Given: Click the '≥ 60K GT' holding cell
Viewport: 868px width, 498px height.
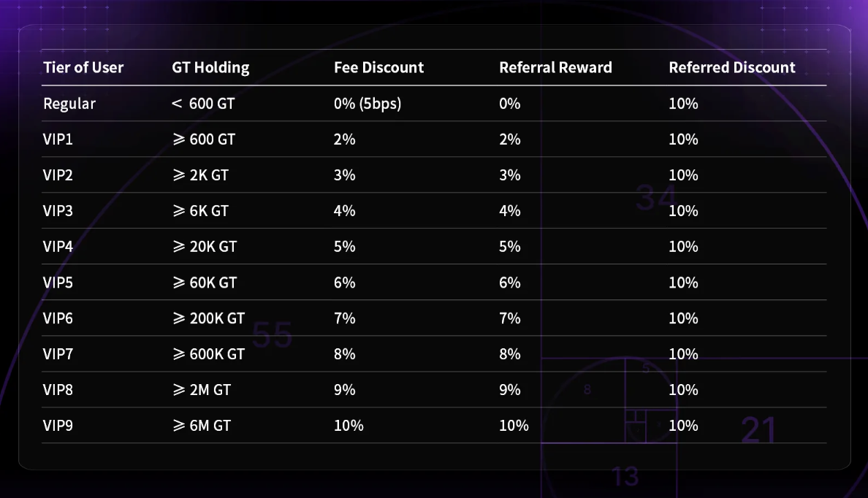Looking at the screenshot, I should point(205,283).
